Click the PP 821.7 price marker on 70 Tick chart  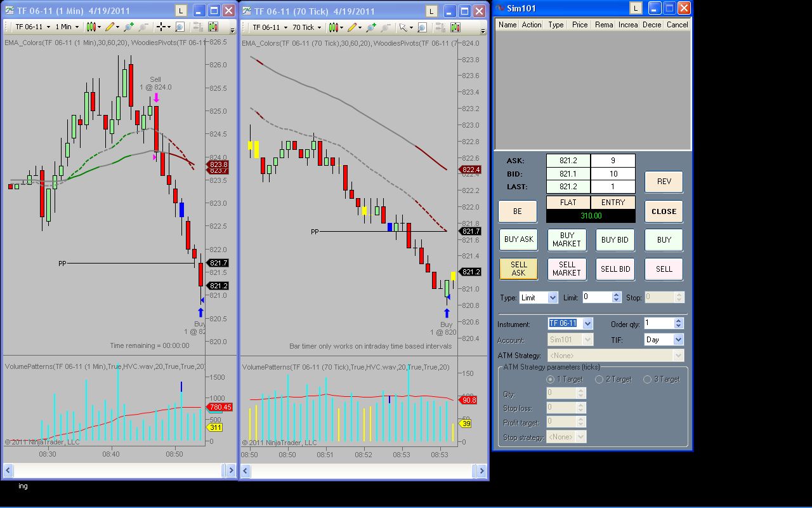pos(470,232)
